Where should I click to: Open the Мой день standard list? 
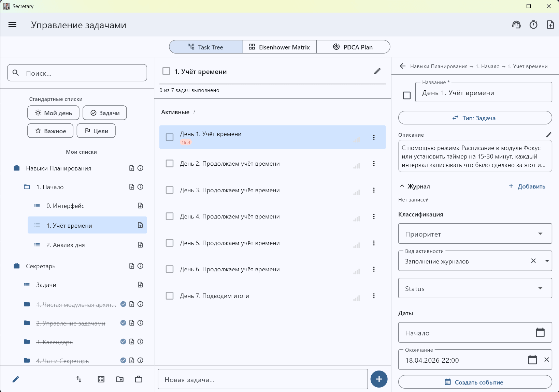(x=53, y=113)
